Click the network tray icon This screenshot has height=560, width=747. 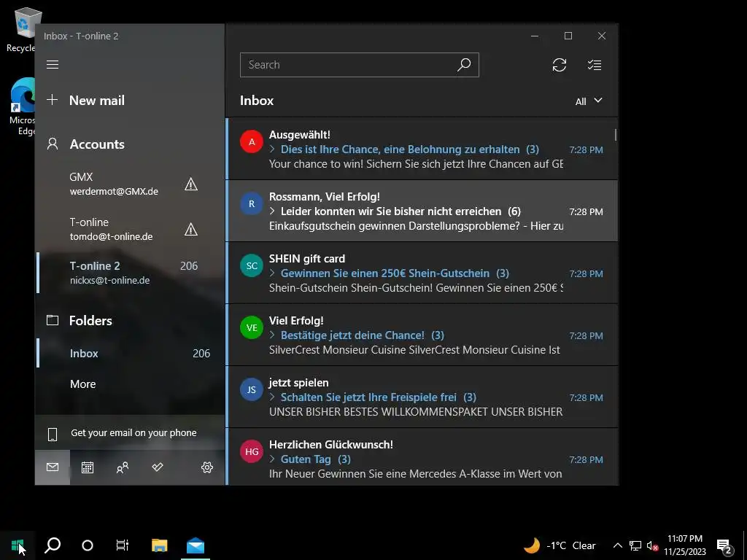635,545
